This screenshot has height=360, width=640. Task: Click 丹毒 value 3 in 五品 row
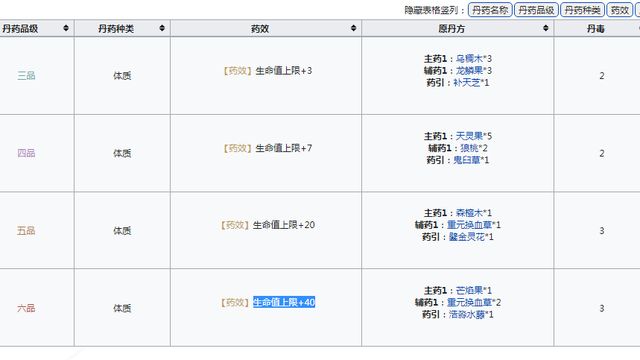coord(602,231)
